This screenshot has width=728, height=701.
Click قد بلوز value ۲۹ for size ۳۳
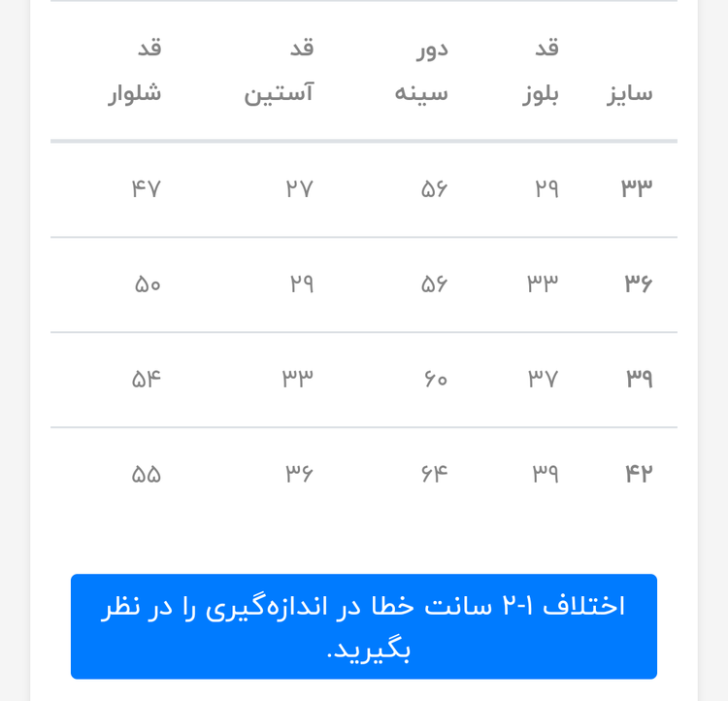546,188
